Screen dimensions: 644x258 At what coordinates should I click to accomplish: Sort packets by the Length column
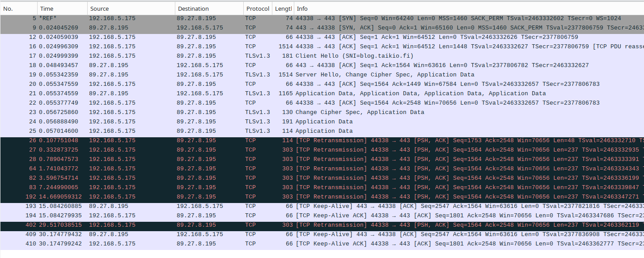coord(283,8)
